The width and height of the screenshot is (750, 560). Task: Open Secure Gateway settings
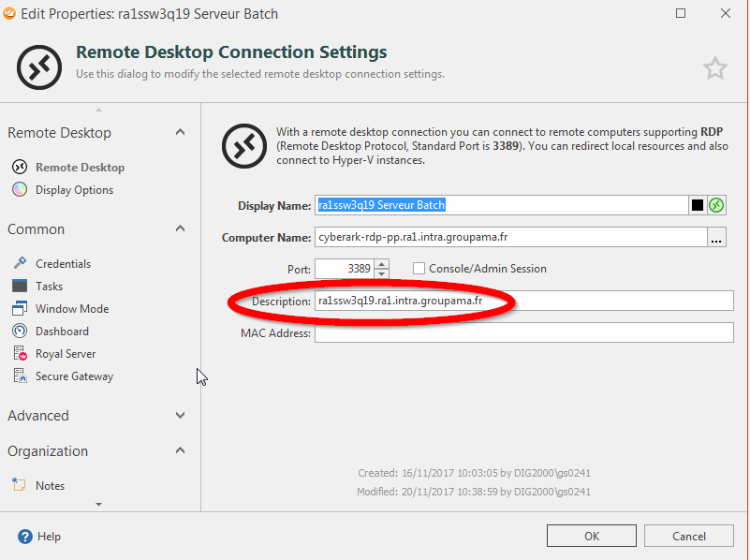[x=74, y=376]
